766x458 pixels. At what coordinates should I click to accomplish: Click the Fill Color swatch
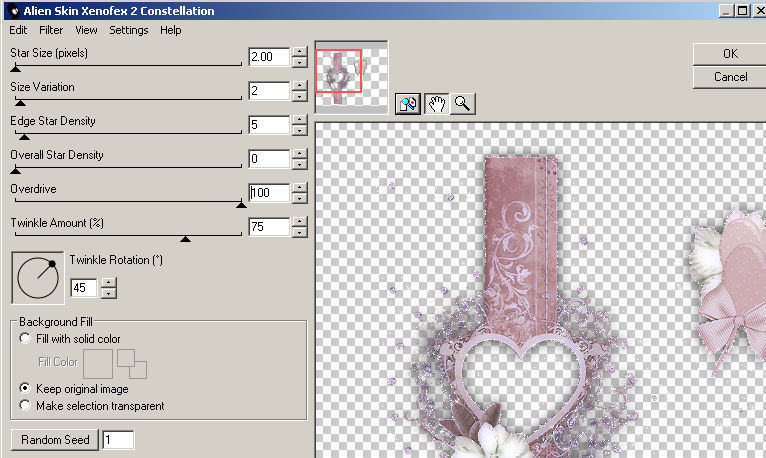pos(98,363)
